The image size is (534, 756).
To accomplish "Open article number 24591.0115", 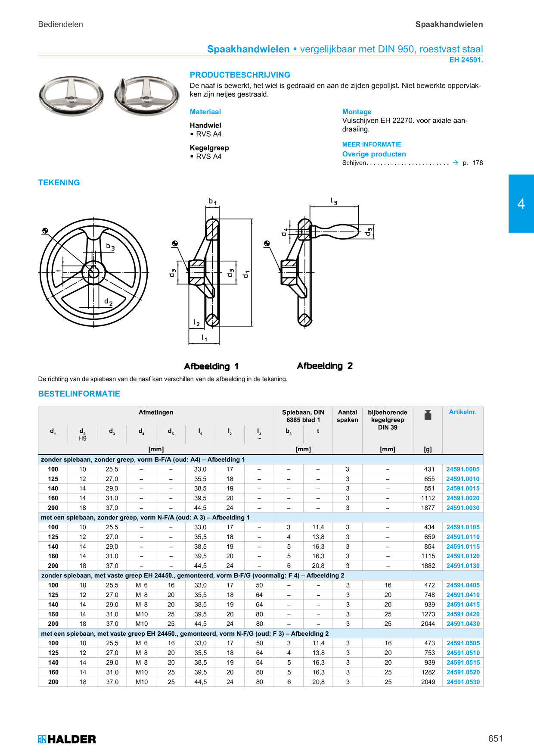I will click(463, 547).
